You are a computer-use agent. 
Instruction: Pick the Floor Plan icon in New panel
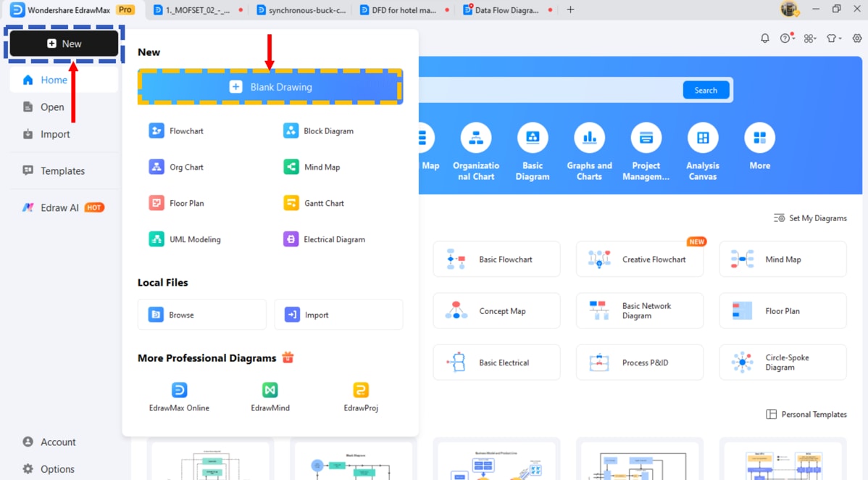pyautogui.click(x=156, y=203)
